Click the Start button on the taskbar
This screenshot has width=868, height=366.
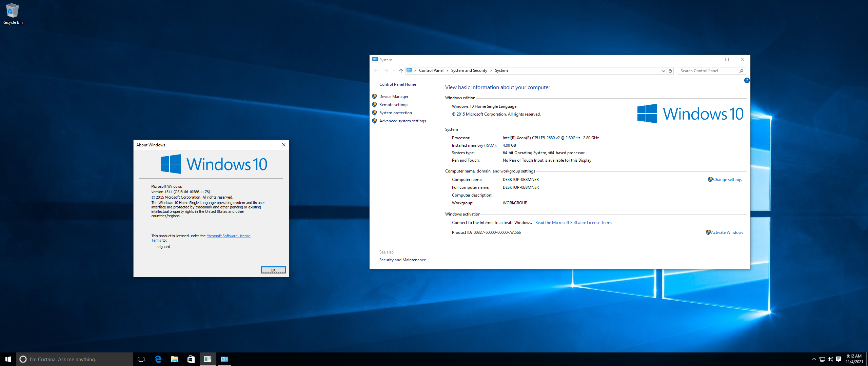click(8, 359)
